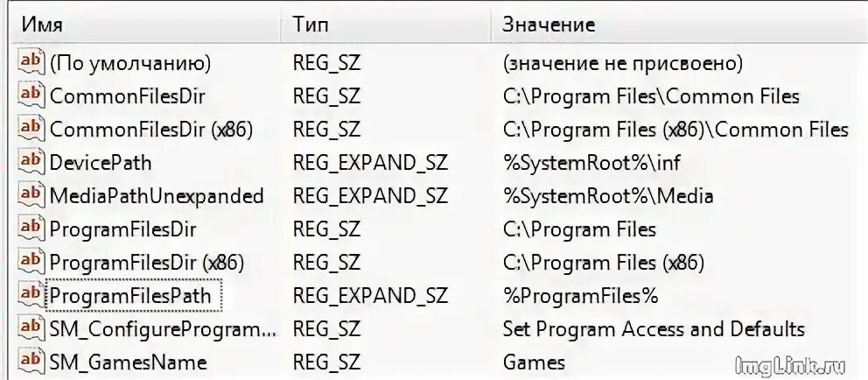Select the Games value text
This screenshot has width=868, height=380.
coord(535,362)
